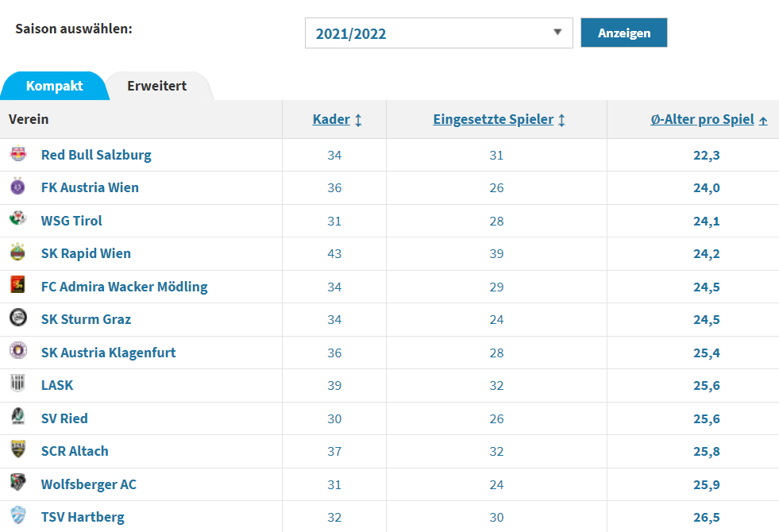Click the WSG Tirol club crest
This screenshot has height=532, width=779.
click(x=17, y=220)
